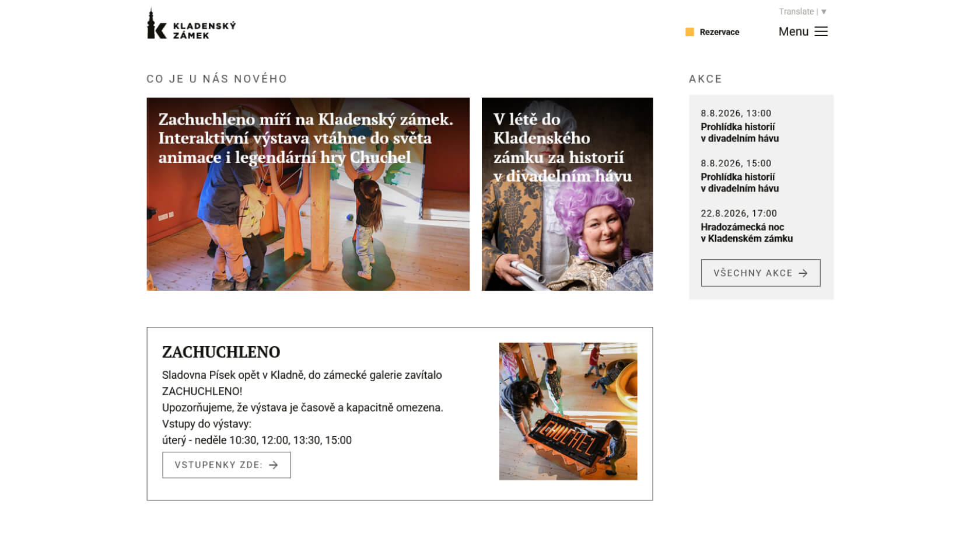Click the Chuchel exhibition thumbnail photo
This screenshot has width=980, height=540.
tap(568, 412)
